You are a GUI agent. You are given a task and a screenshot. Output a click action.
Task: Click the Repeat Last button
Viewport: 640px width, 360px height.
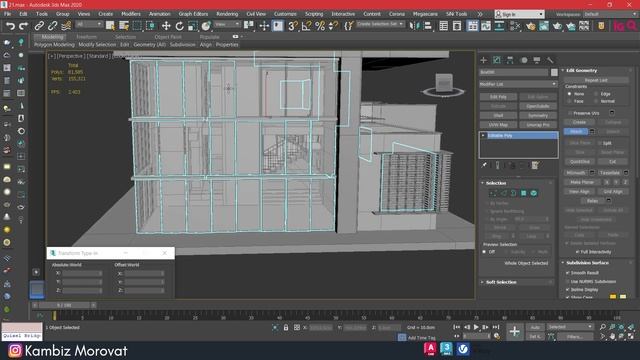[x=596, y=80]
